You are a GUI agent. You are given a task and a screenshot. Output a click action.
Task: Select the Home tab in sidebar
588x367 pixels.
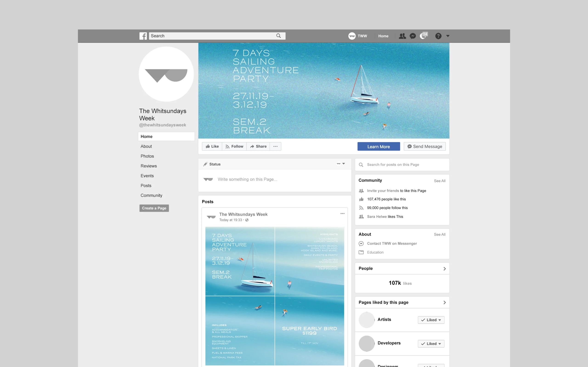pyautogui.click(x=166, y=136)
